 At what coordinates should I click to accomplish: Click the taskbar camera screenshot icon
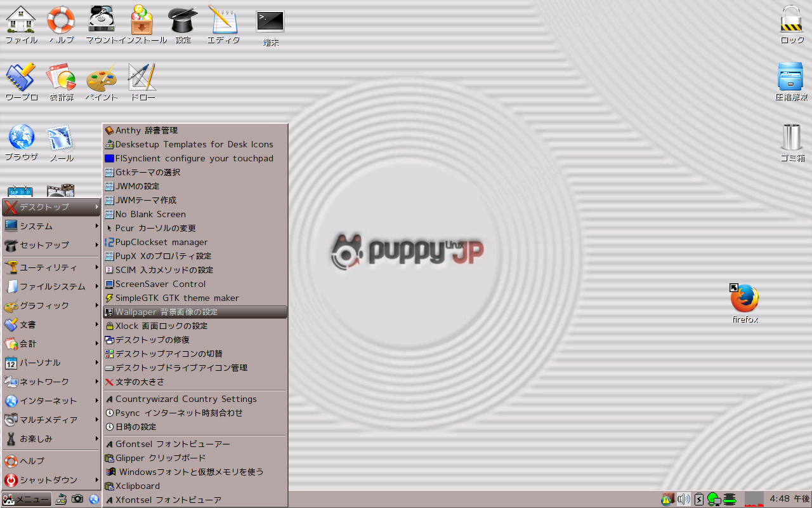77,499
